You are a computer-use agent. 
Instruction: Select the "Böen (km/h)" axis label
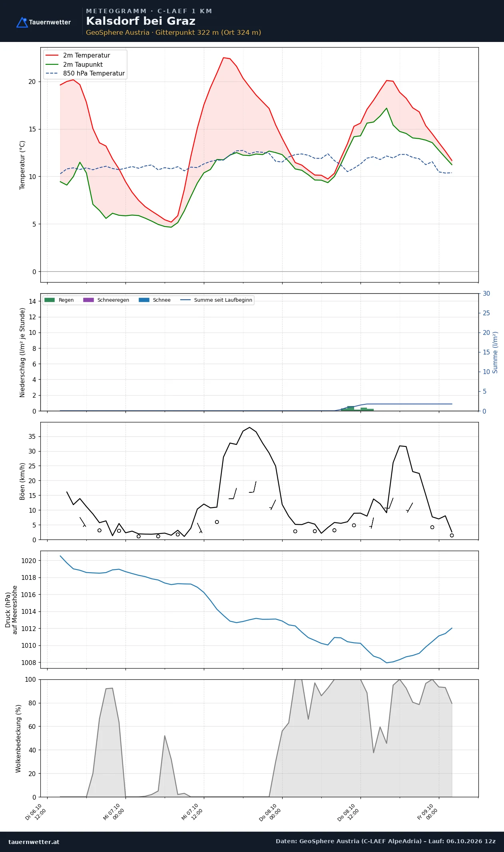(22, 481)
